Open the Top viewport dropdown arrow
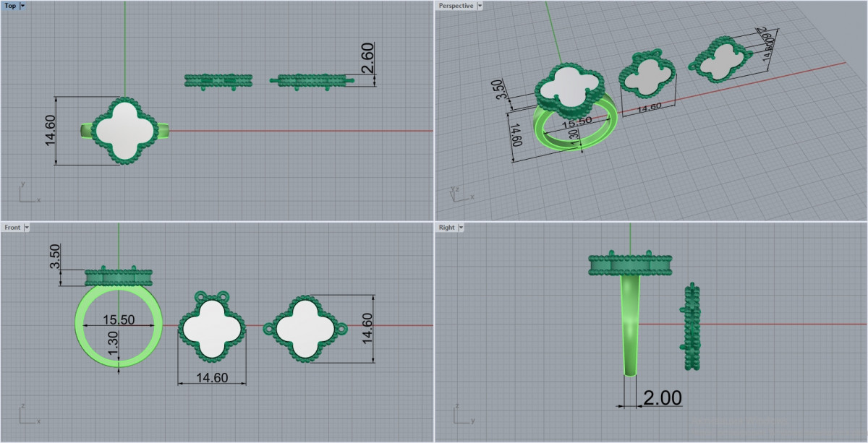Screen dimensions: 868x443 point(22,6)
